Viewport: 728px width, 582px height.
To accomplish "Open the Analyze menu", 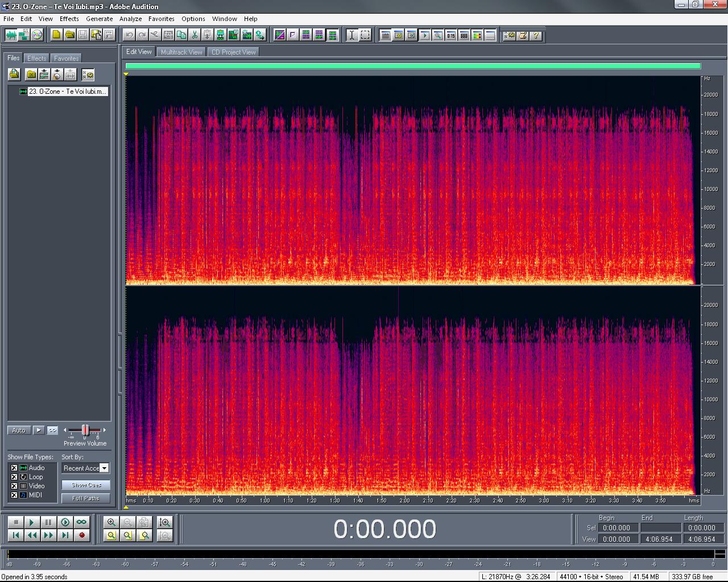I will pos(130,19).
